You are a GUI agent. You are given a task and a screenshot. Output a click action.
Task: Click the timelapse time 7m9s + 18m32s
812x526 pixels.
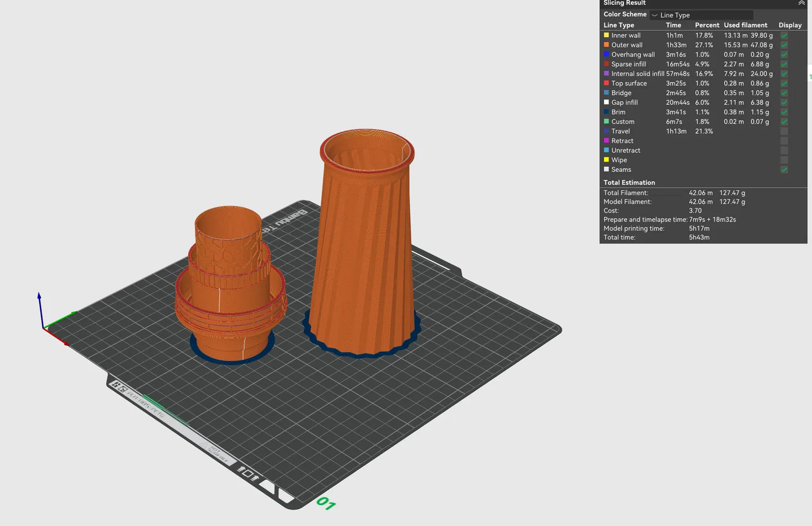pos(712,220)
